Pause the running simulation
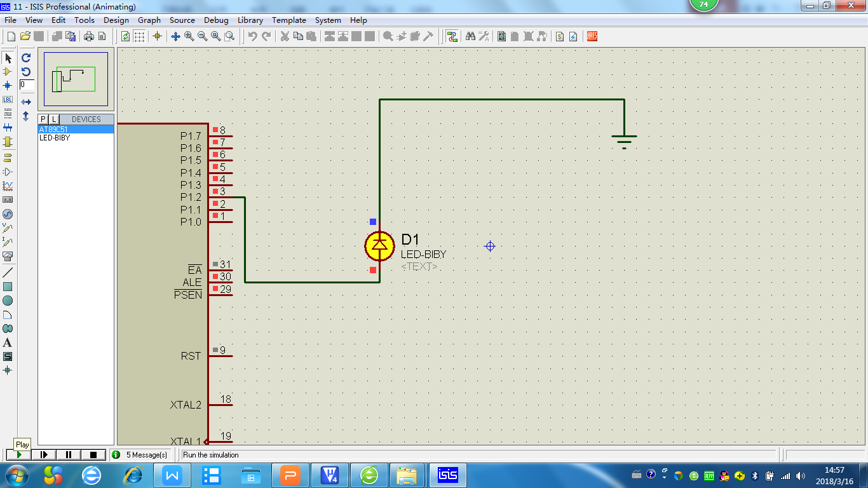This screenshot has width=868, height=488. point(69,454)
